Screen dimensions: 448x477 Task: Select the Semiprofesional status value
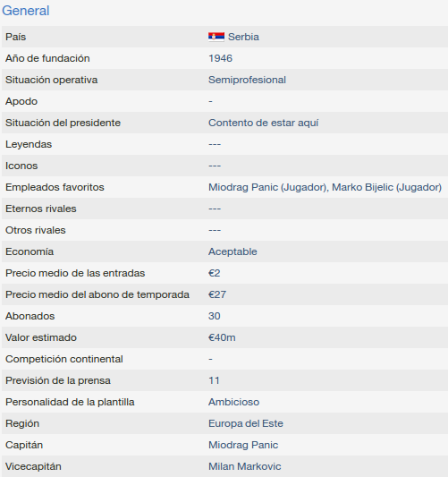coord(247,80)
